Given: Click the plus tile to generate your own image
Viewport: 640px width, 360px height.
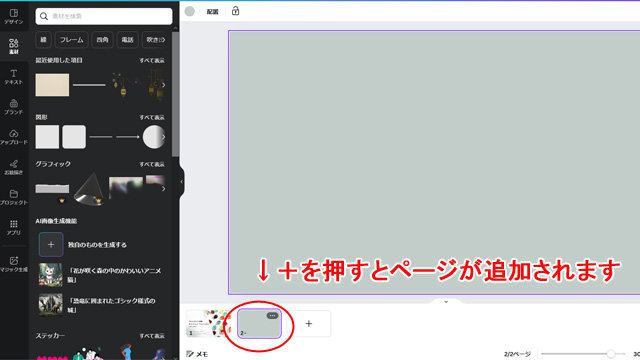Looking at the screenshot, I should click(x=51, y=244).
